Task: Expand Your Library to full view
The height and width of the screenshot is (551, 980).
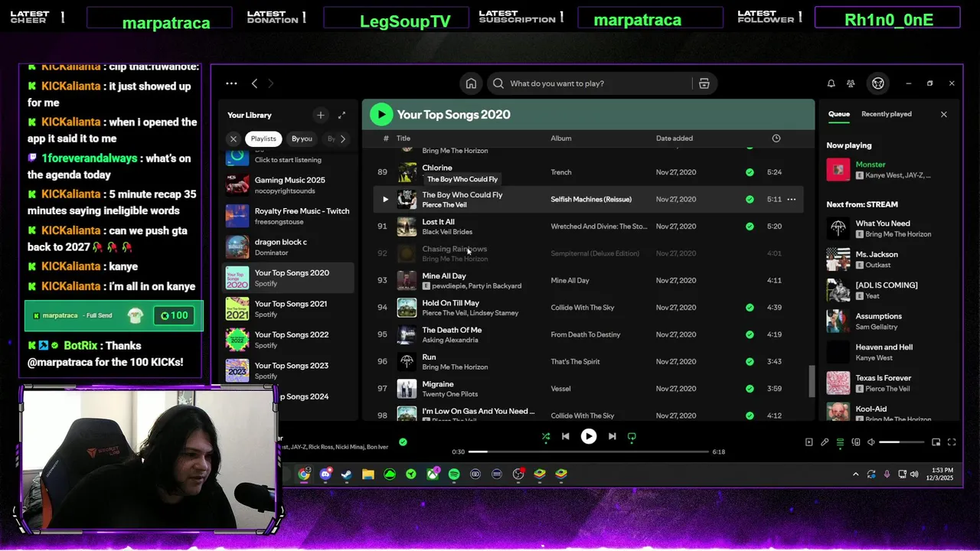Action: pos(341,115)
